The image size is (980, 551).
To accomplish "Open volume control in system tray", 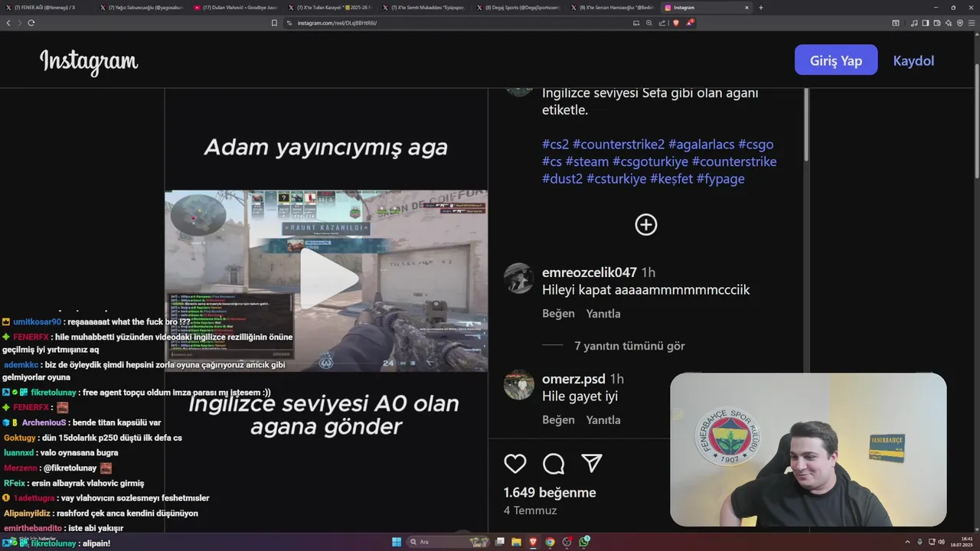I will tap(942, 542).
